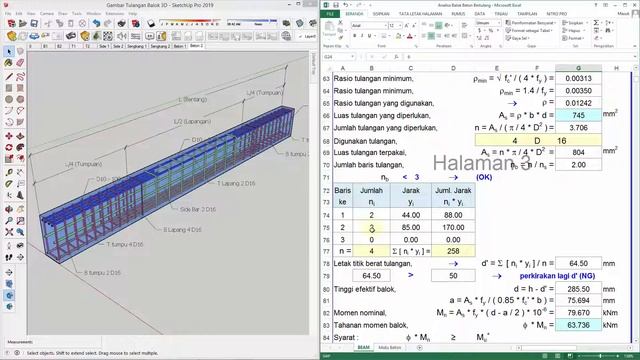Activate the Push/Pull tool
Viewport: 640px width, 360px height.
pos(20,136)
